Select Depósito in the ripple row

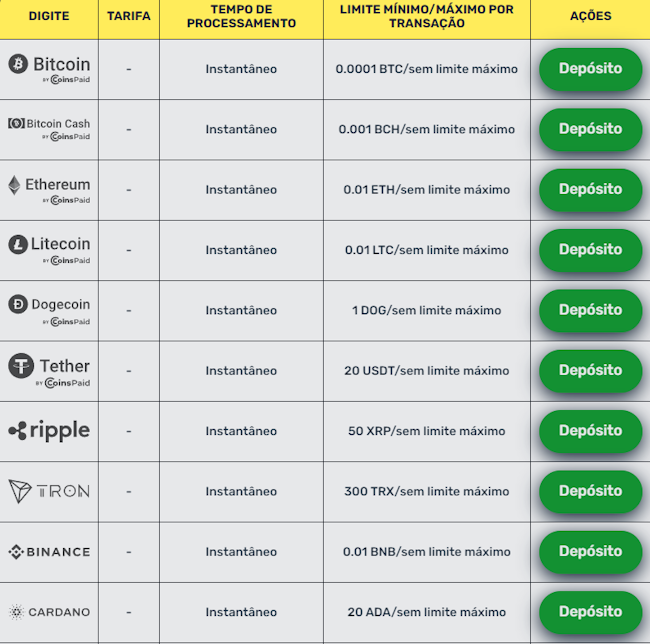point(590,431)
